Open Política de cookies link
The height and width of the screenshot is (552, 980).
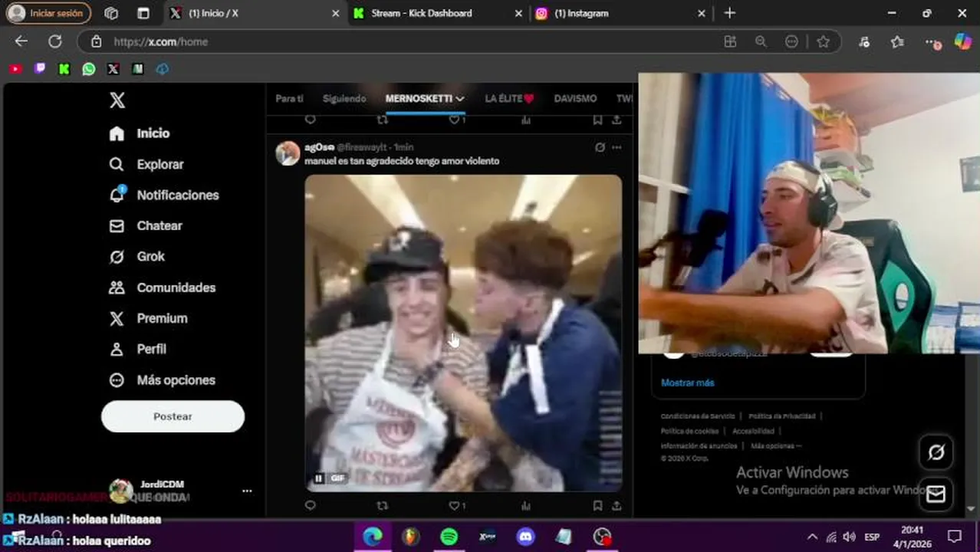(689, 431)
